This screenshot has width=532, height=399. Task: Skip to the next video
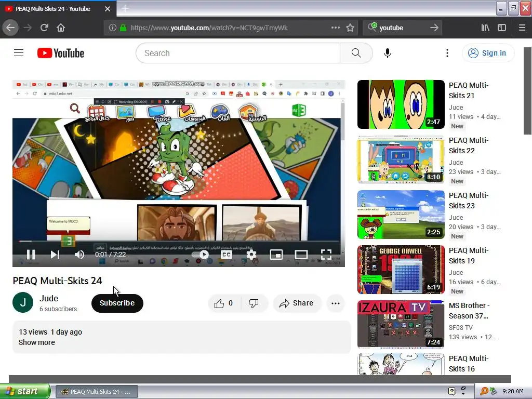(x=55, y=255)
